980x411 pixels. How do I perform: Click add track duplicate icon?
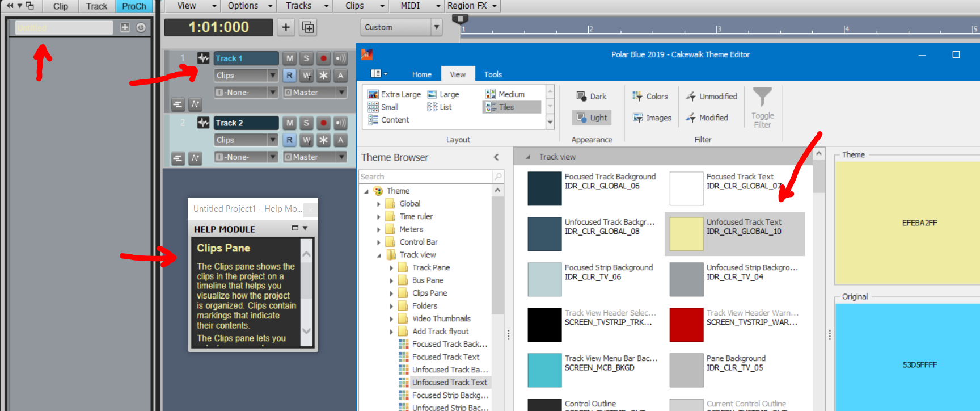coord(308,27)
